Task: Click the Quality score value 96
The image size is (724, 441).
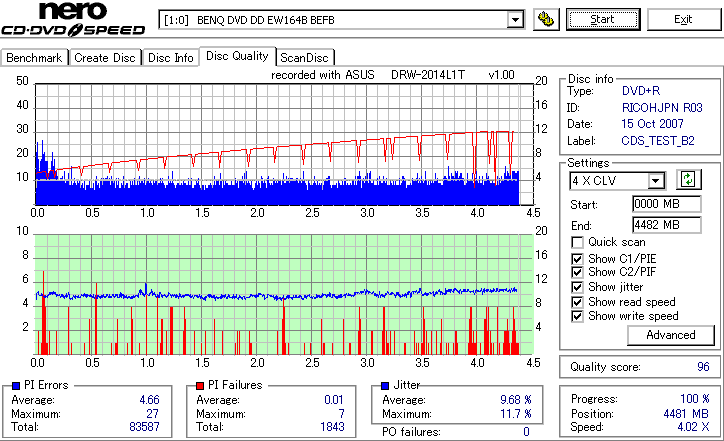Action: click(x=703, y=367)
